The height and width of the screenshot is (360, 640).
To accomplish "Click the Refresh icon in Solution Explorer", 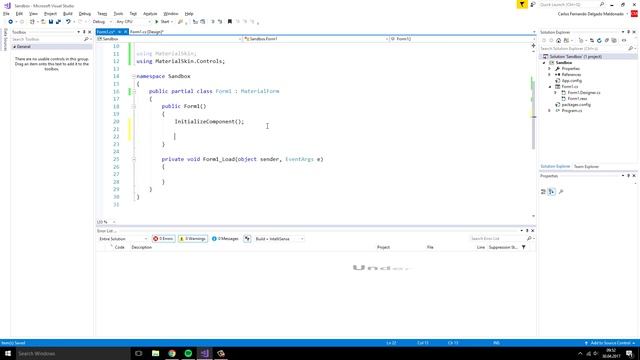I will (x=599, y=40).
